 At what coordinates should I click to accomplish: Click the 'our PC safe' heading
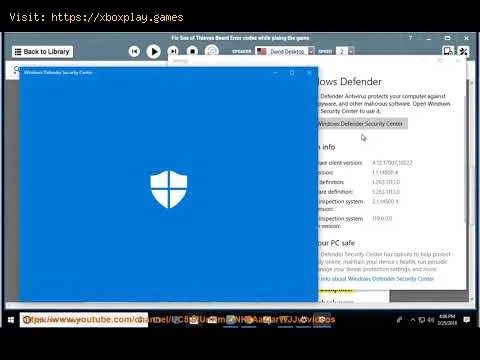[337, 243]
